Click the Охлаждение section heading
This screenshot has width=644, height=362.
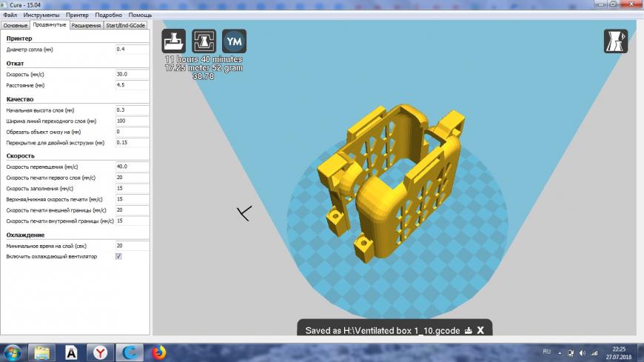(25, 235)
